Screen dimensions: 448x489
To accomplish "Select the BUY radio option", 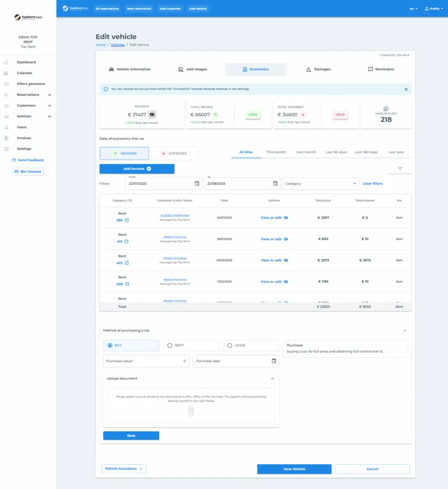I will [110, 345].
